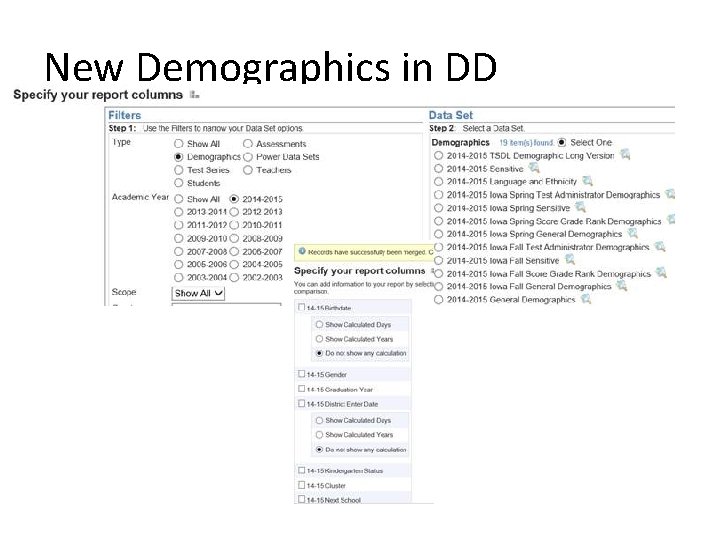Select academic year 2011-2012
Screen dimensions: 720x540
tap(179, 225)
